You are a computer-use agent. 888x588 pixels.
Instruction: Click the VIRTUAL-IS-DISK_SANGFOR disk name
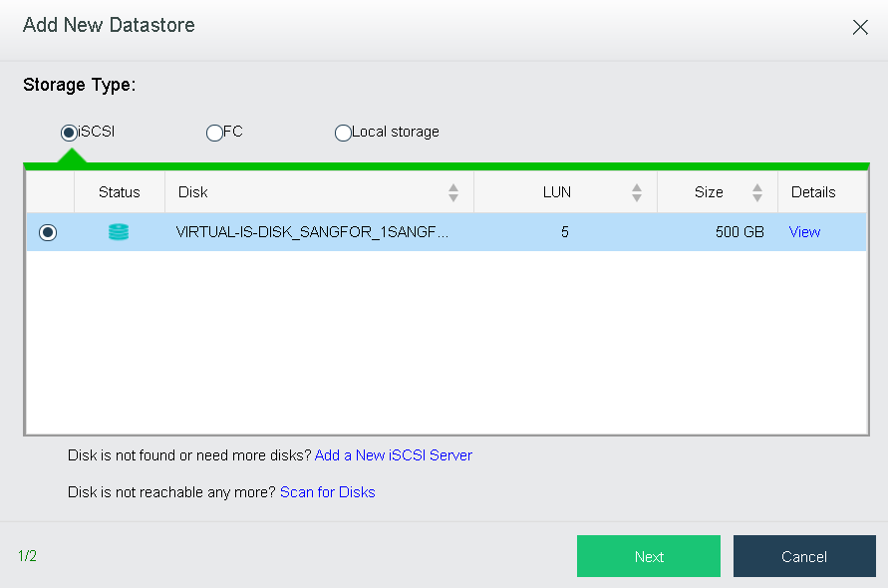[x=312, y=231]
